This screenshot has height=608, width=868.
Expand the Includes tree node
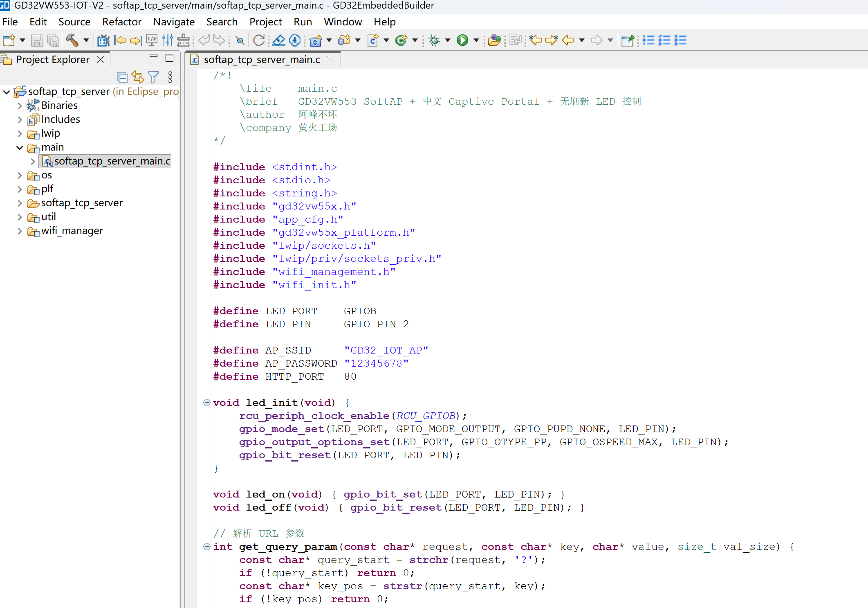tap(20, 119)
